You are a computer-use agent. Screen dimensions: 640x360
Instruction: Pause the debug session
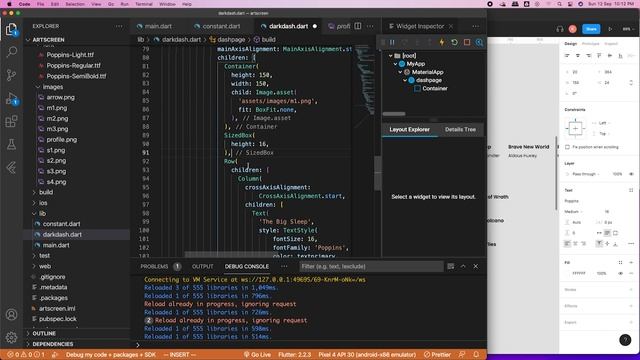click(392, 42)
